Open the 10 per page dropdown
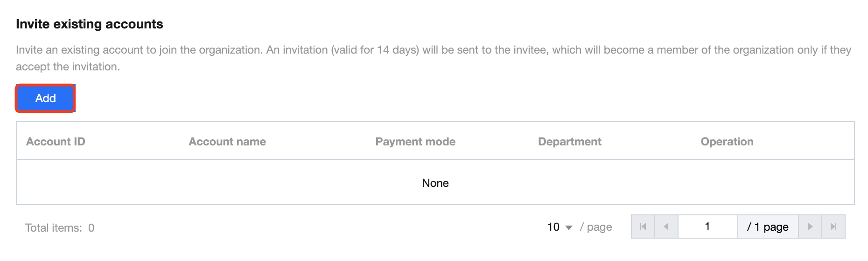868x261 pixels. [560, 227]
